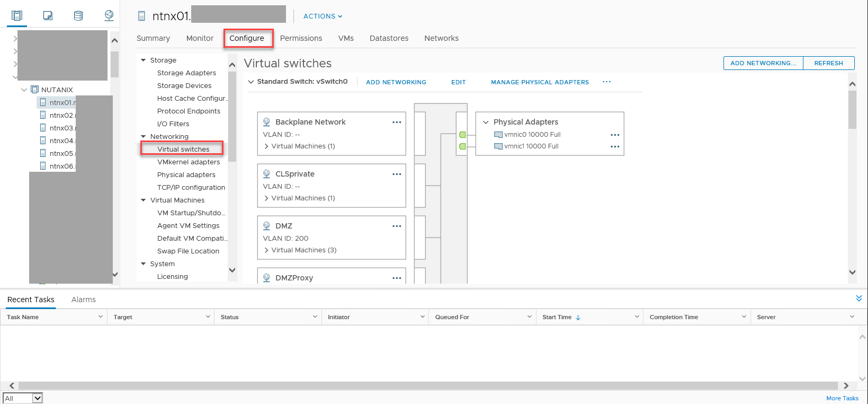Click the vmnic1 adapter icon

(x=498, y=146)
